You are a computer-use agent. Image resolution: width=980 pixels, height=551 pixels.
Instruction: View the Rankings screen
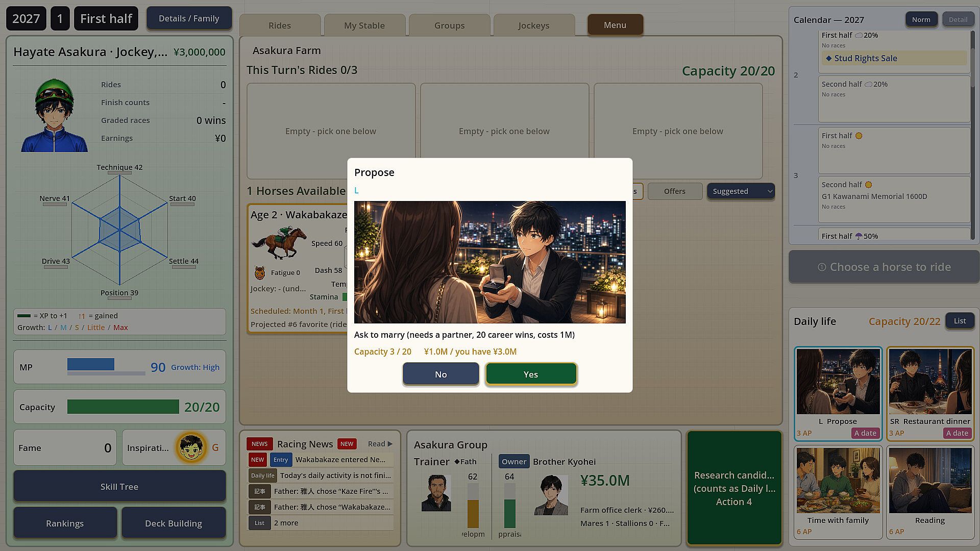tap(65, 523)
